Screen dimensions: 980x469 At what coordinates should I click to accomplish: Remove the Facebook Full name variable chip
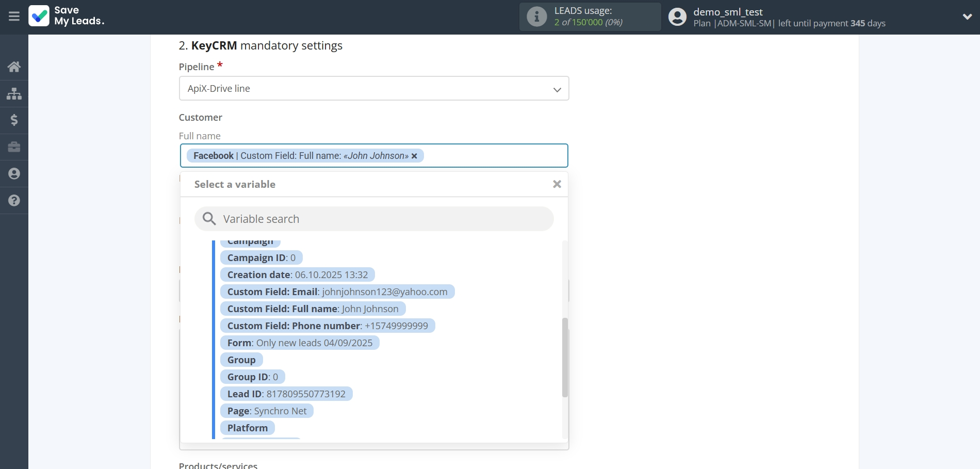(414, 156)
